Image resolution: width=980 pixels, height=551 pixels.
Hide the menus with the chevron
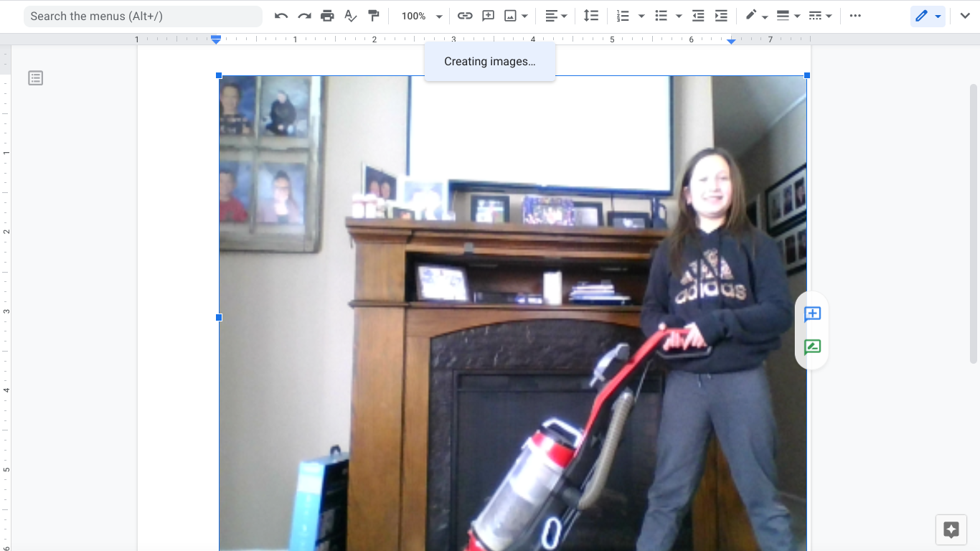[x=965, y=16]
